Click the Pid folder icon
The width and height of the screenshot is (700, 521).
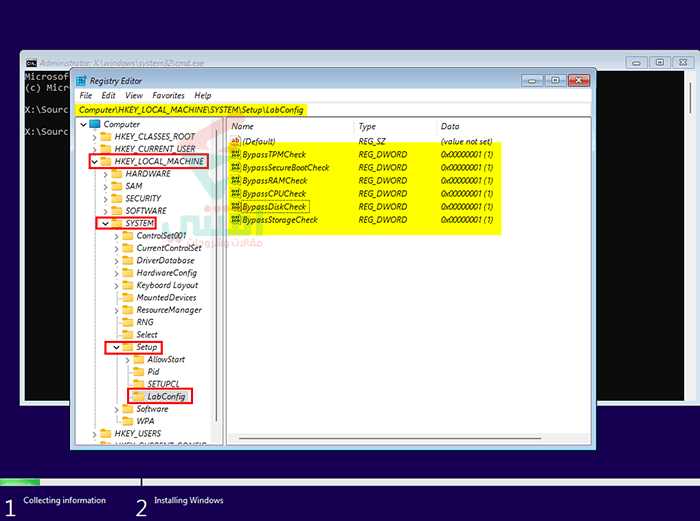click(139, 371)
